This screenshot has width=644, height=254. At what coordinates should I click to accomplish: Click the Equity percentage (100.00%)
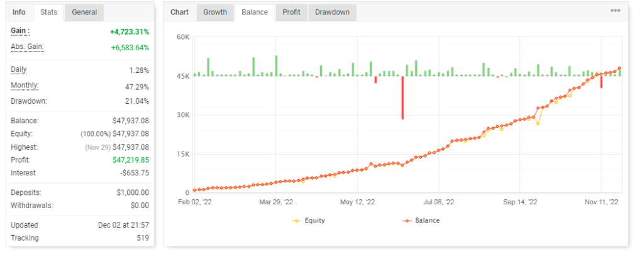tap(95, 134)
